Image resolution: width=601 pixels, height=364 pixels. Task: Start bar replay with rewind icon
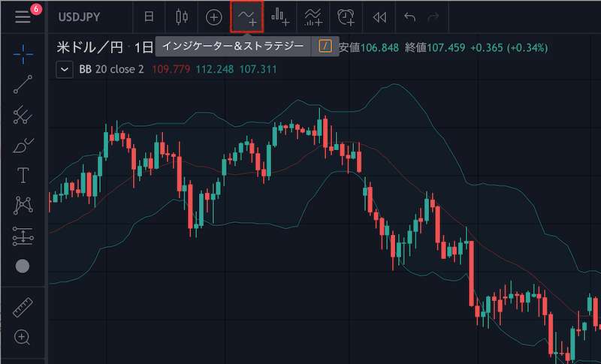tap(380, 17)
